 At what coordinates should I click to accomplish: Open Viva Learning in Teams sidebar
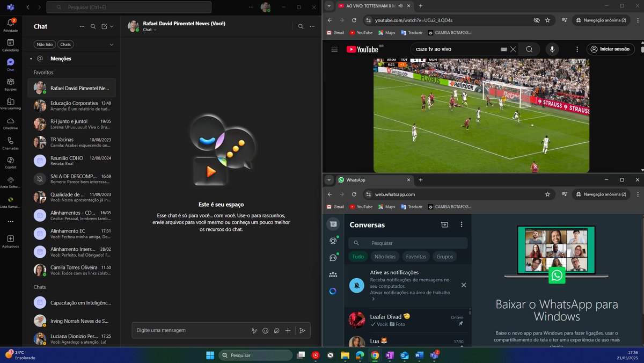11,104
